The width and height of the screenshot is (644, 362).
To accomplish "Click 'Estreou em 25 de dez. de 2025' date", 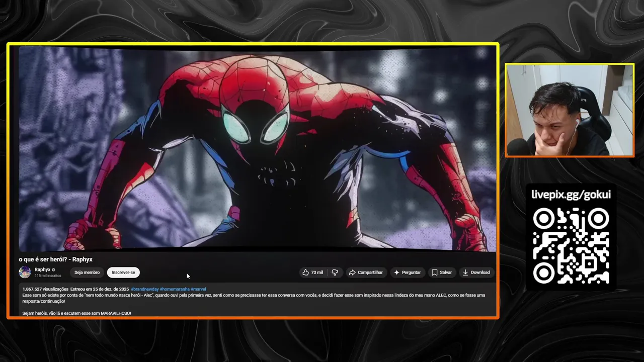I will click(x=100, y=289).
